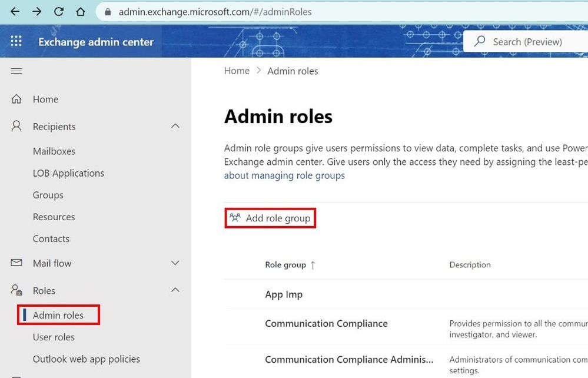Open Resources under Recipients

[54, 217]
